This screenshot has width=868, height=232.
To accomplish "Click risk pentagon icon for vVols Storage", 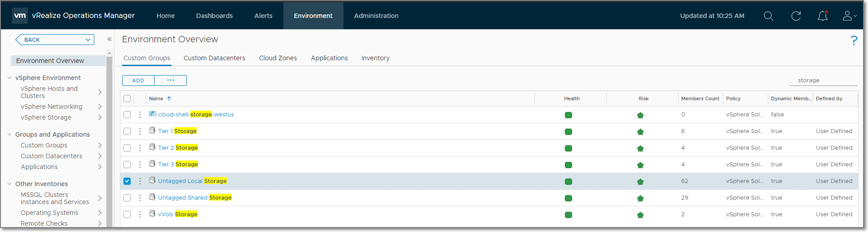I will [x=640, y=215].
